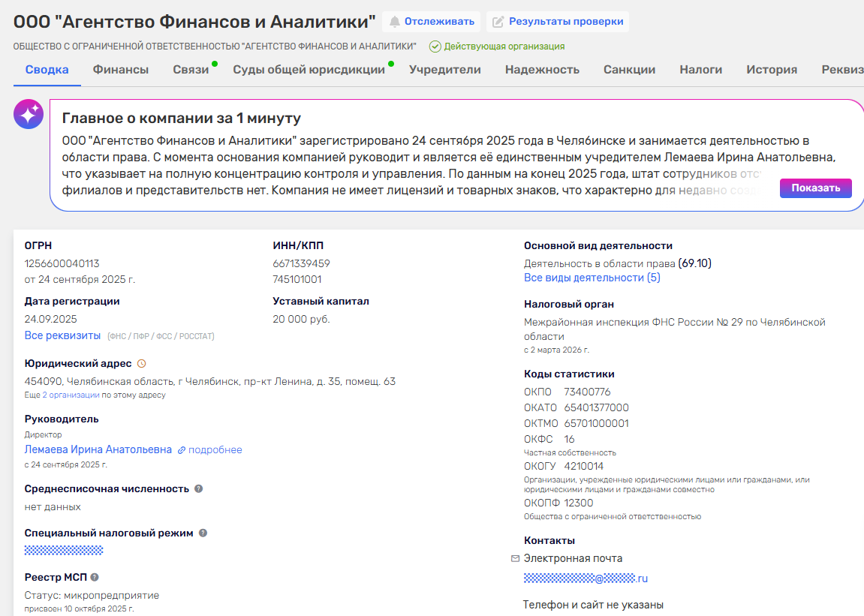Open the Надежность tab
The image size is (864, 616).
point(542,70)
